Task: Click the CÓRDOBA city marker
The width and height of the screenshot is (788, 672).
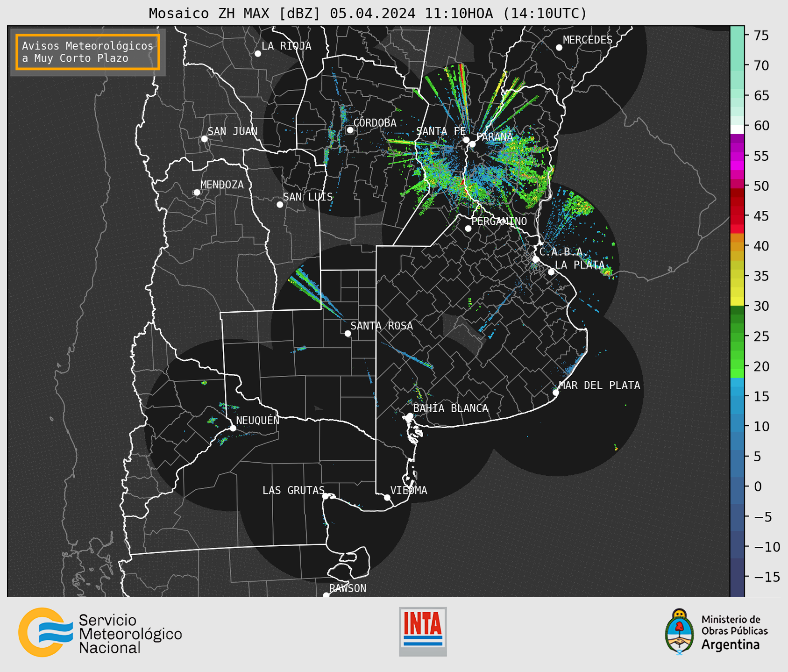Action: pos(350,130)
